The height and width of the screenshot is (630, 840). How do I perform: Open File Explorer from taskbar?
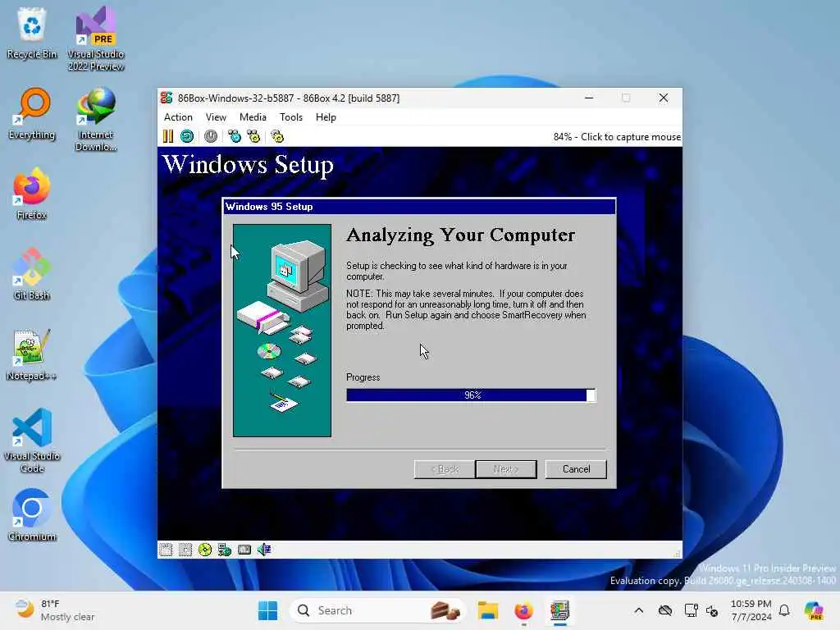(x=488, y=610)
